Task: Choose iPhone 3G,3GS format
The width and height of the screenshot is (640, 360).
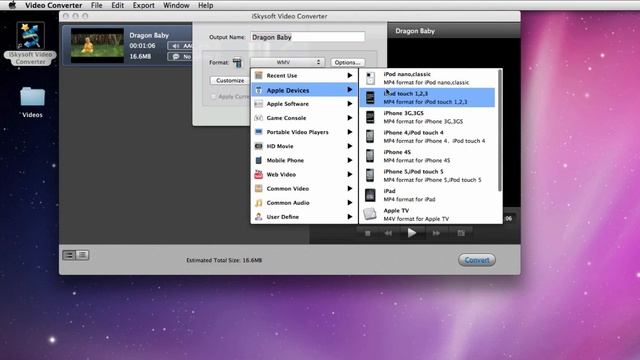Action: coord(427,117)
